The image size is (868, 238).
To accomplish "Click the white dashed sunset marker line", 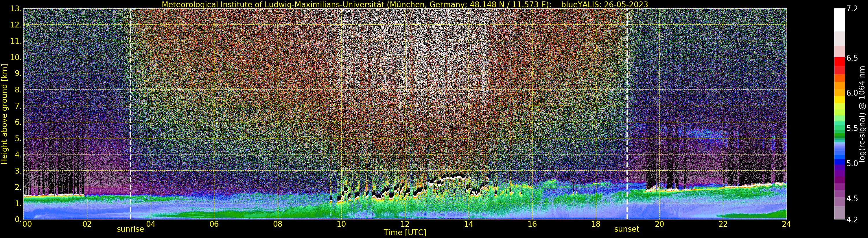I will coord(627,114).
